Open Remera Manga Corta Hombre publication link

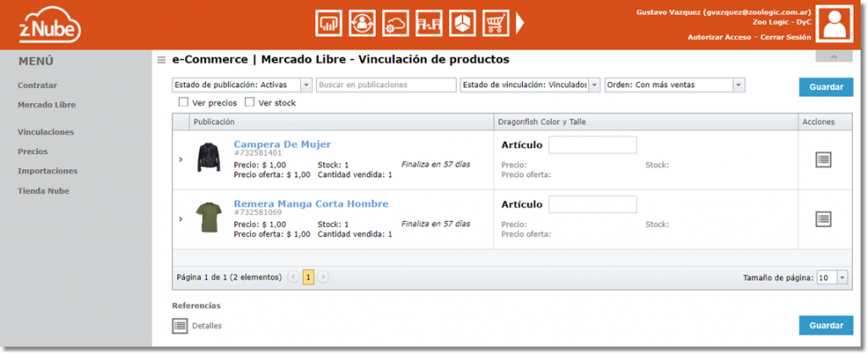pos(311,203)
